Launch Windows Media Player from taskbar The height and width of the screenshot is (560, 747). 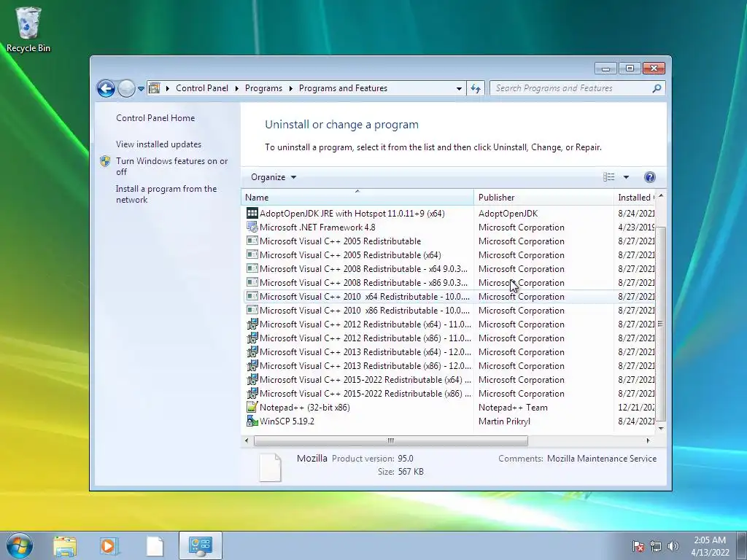pos(109,546)
